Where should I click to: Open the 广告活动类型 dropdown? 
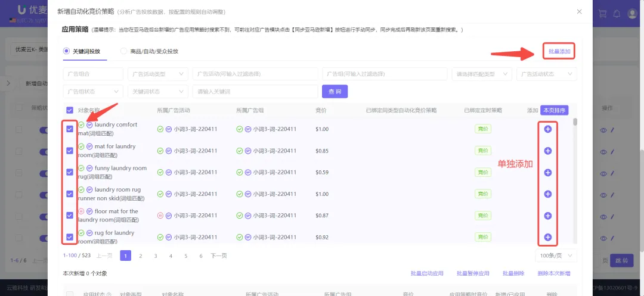[x=157, y=74]
